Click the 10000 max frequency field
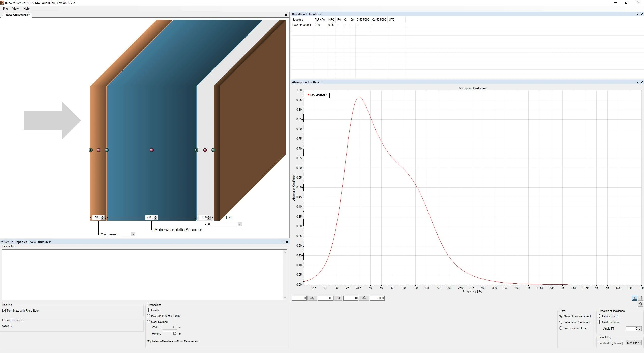Viewport: 644px width, 353px height. [x=377, y=298]
